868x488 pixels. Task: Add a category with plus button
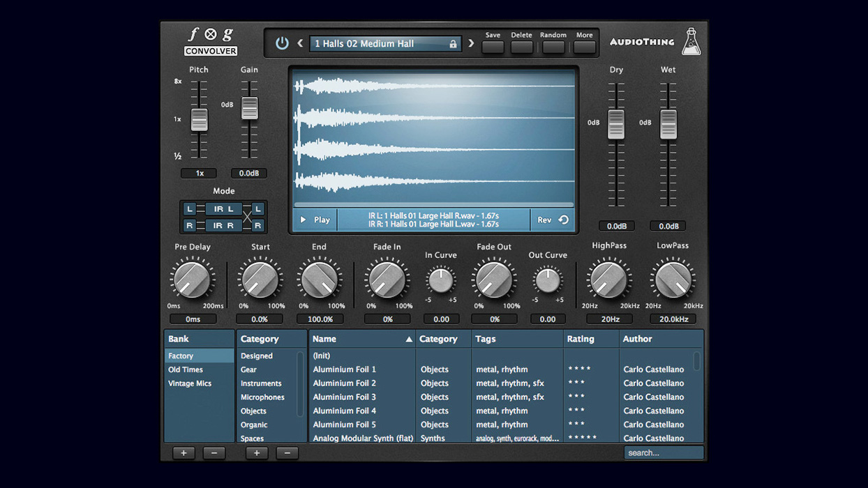point(257,453)
